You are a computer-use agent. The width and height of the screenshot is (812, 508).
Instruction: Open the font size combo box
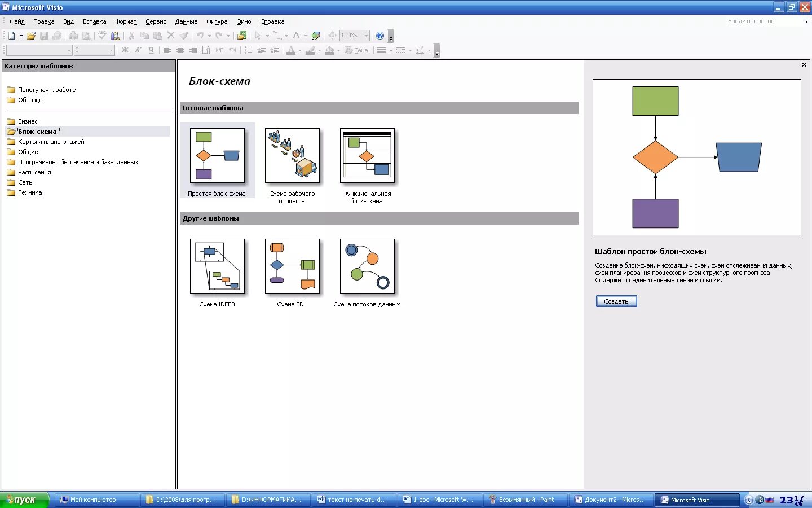[94, 50]
